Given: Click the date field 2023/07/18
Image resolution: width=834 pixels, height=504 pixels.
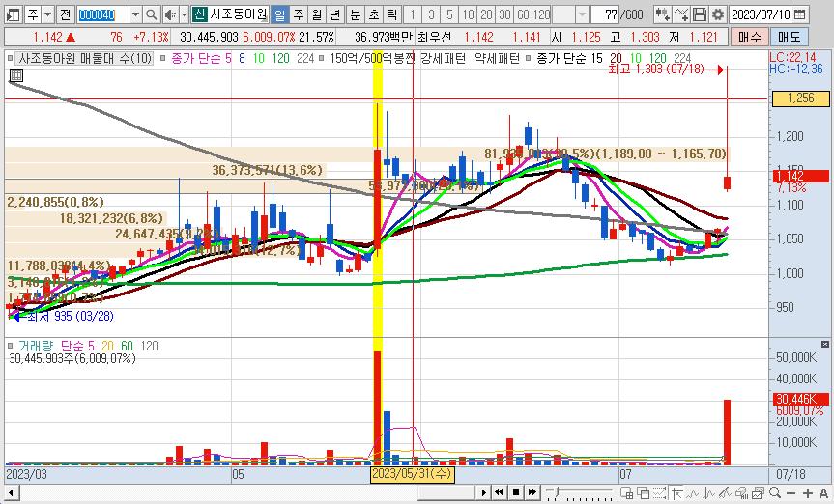Looking at the screenshot, I should tap(761, 14).
